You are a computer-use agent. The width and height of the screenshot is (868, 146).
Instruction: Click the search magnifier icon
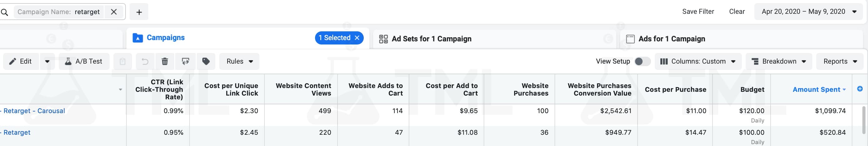coord(4,12)
